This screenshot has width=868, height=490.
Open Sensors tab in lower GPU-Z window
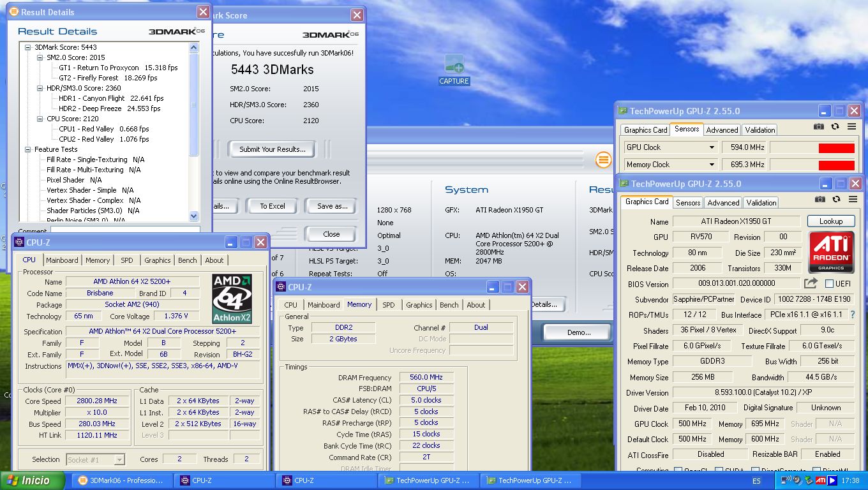pos(688,202)
